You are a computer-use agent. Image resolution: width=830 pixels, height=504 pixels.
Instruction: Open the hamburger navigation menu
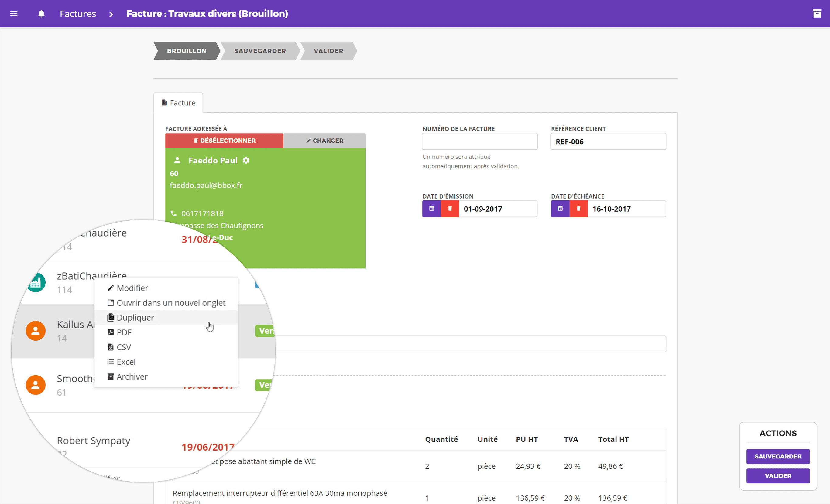click(14, 14)
